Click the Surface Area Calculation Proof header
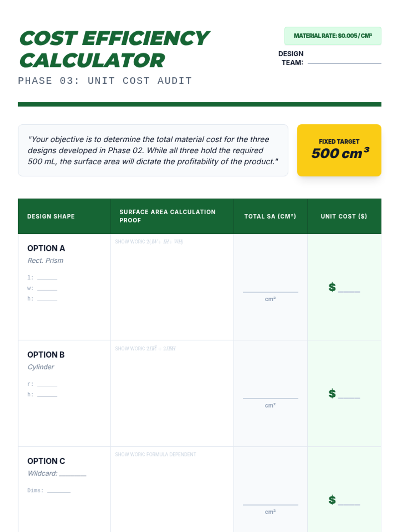399x532 pixels. [x=168, y=216]
